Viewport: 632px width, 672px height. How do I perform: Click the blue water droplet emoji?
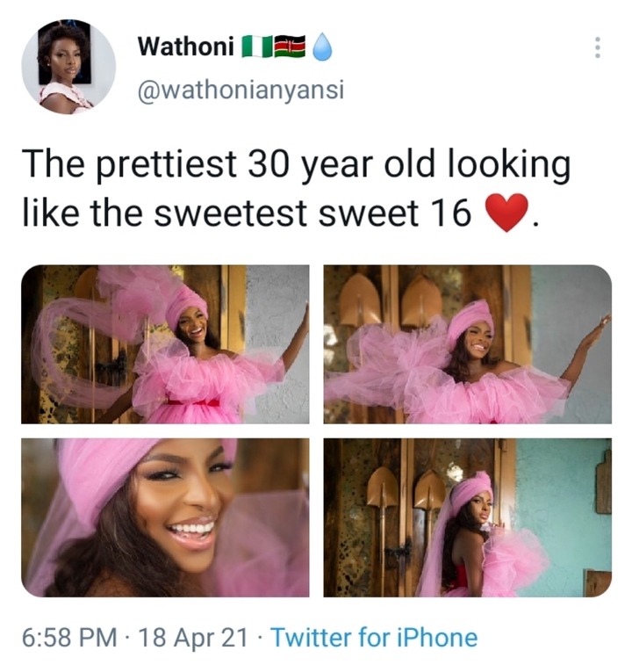[x=322, y=47]
